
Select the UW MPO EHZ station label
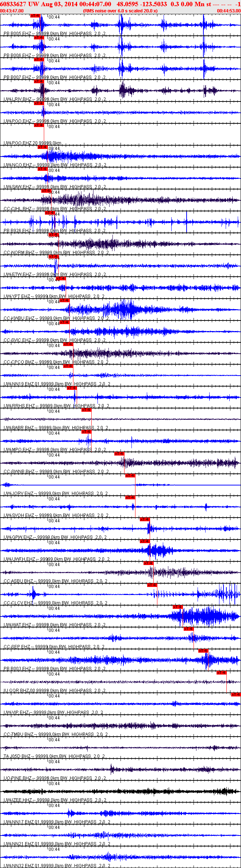(x=55, y=450)
